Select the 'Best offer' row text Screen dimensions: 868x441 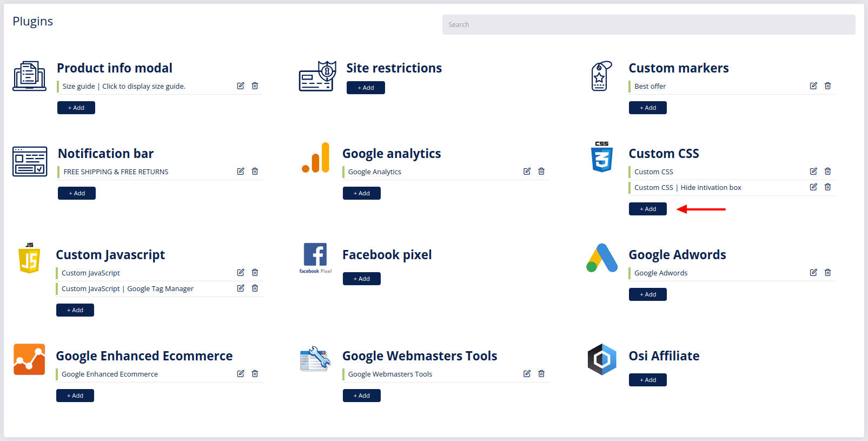point(650,86)
